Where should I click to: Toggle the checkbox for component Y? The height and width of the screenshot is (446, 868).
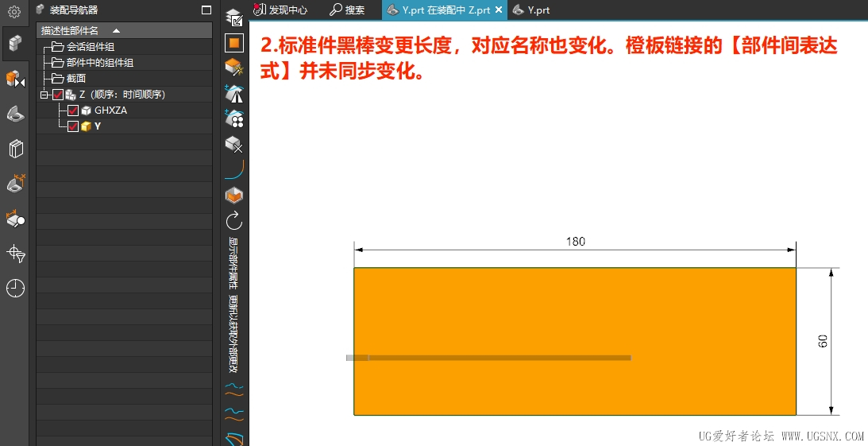(x=72, y=126)
